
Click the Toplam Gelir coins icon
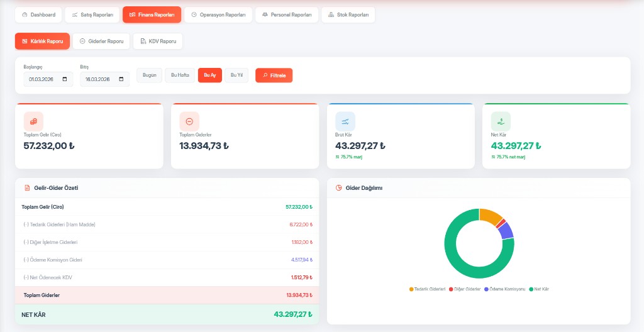click(33, 121)
